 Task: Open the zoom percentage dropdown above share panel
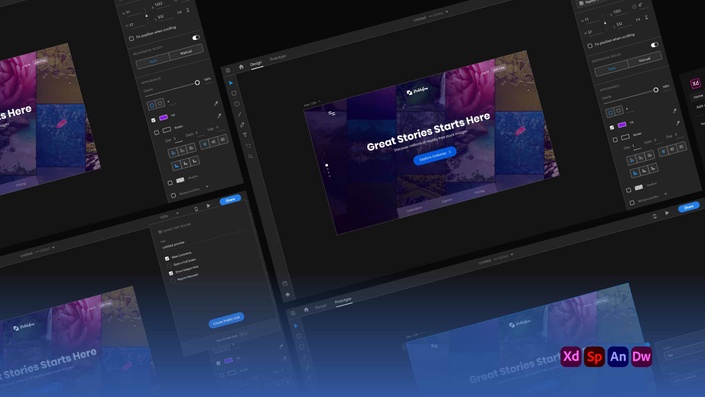[x=170, y=215]
